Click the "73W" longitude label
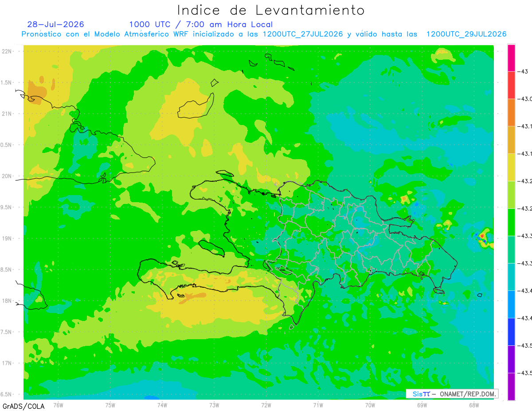Viewport: 532px width, 411px height. [214, 405]
